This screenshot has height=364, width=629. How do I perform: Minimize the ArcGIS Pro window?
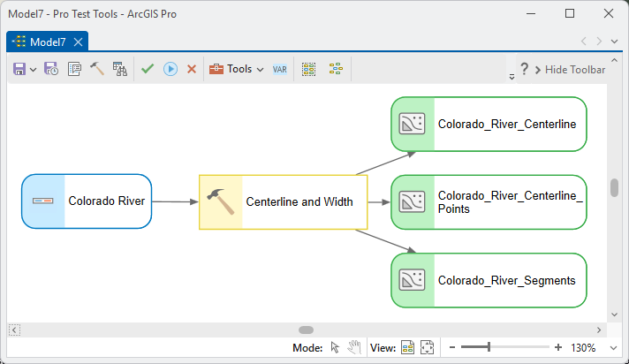[531, 13]
